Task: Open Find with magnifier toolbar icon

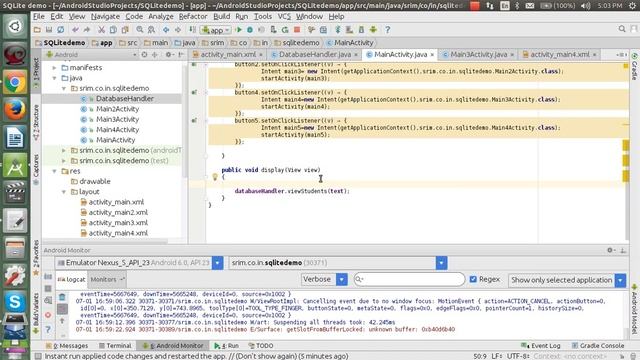Action: pyautogui.click(x=140, y=29)
